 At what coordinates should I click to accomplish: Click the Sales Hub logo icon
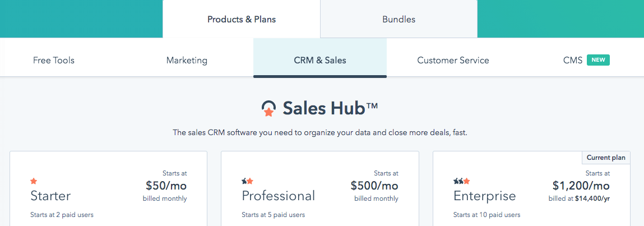point(268,109)
